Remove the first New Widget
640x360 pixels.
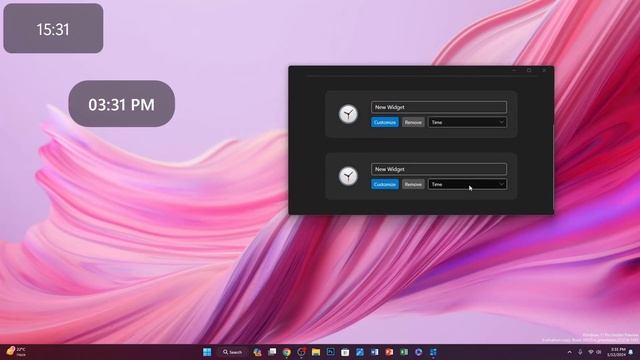tap(413, 122)
